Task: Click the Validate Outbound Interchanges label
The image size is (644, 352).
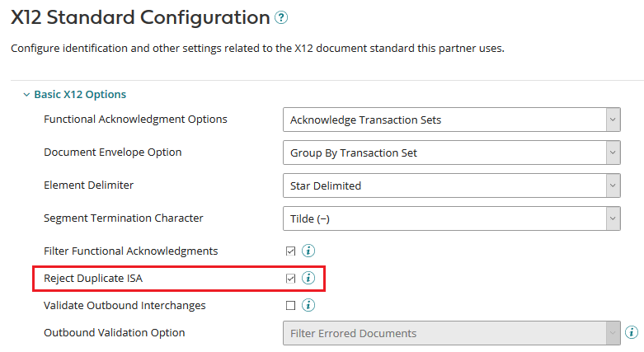Action: point(125,305)
